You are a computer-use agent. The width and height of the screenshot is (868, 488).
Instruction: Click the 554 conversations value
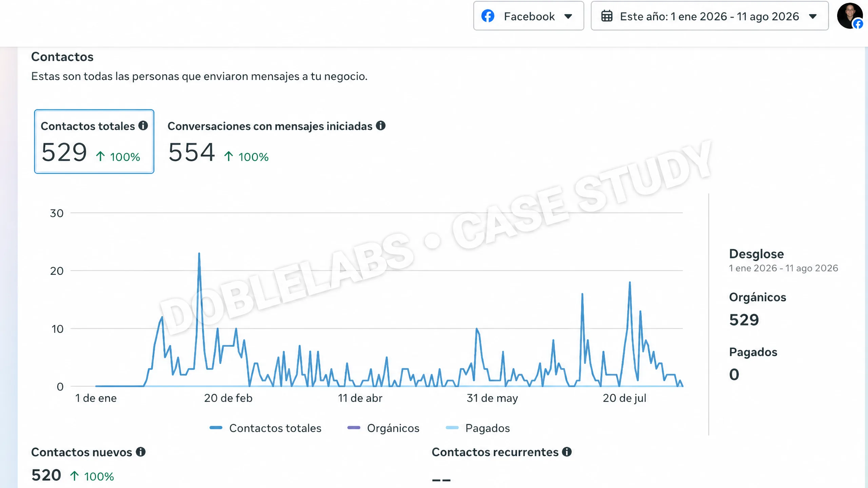(192, 152)
